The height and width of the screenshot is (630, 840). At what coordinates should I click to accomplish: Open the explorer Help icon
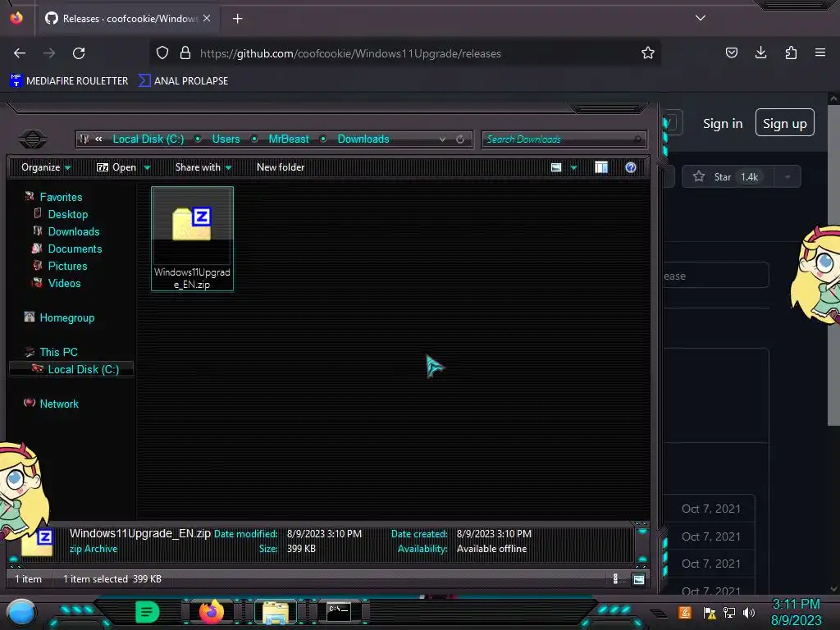631,167
